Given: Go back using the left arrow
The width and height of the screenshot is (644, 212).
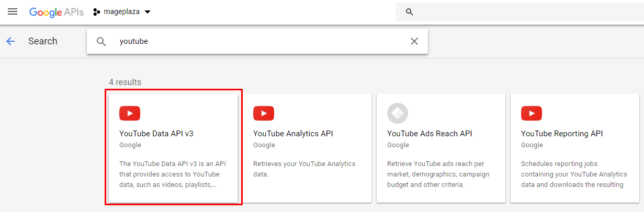Looking at the screenshot, I should (10, 41).
